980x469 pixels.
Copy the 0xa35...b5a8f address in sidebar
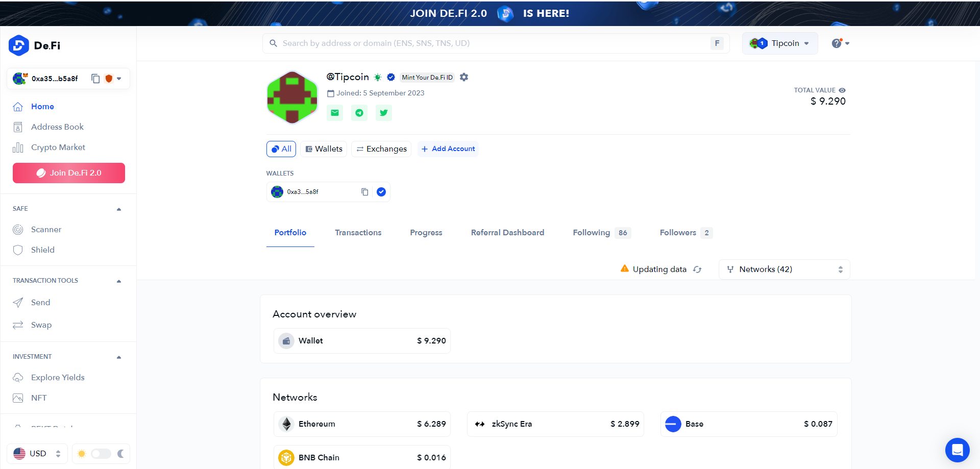click(x=95, y=79)
